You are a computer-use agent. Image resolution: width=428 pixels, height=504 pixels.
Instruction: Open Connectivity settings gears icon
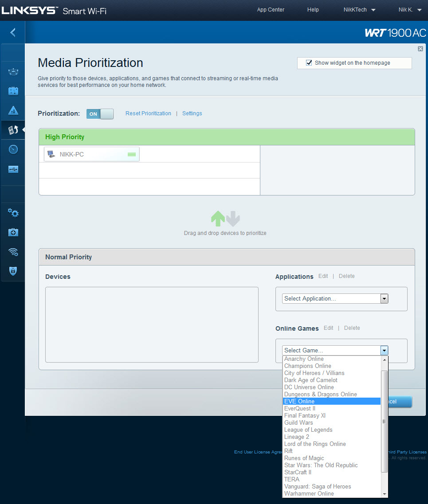tap(13, 212)
